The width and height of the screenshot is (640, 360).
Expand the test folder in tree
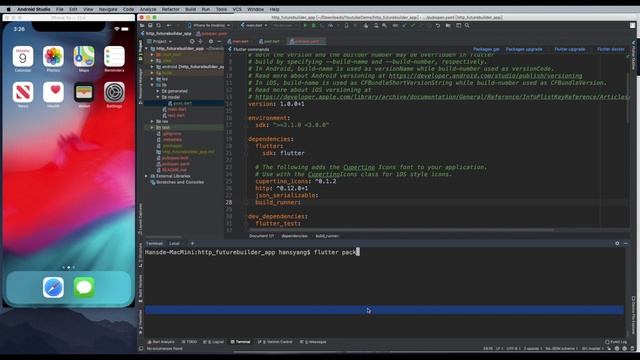click(x=152, y=127)
